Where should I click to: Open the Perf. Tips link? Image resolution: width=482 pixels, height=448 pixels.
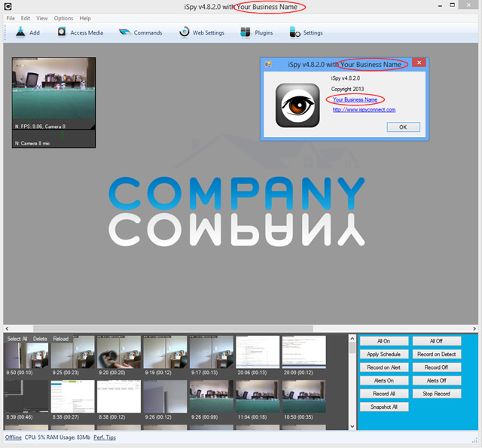105,437
